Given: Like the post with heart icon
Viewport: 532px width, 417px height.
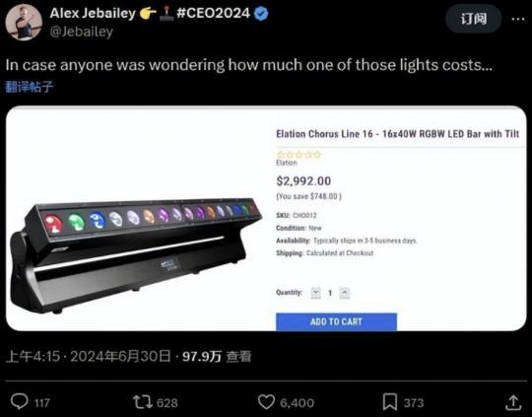Looking at the screenshot, I should 266,402.
